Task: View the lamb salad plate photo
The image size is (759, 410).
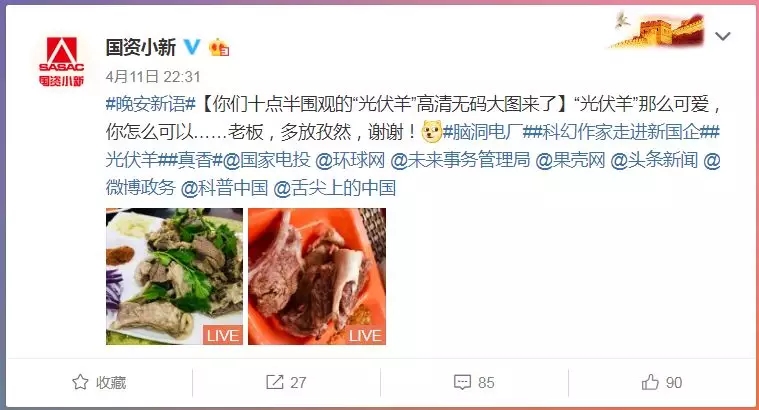Action: click(174, 276)
